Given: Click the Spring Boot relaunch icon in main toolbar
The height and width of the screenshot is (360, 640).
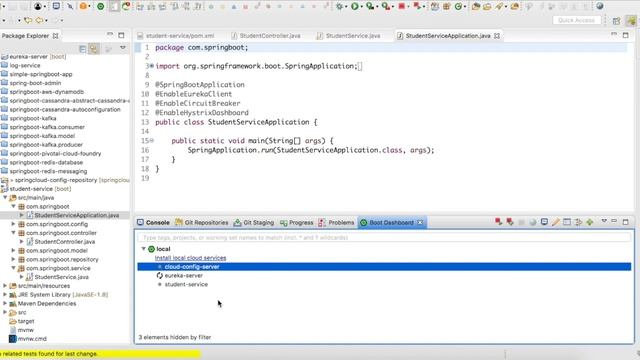Looking at the screenshot, I should click(x=417, y=6).
